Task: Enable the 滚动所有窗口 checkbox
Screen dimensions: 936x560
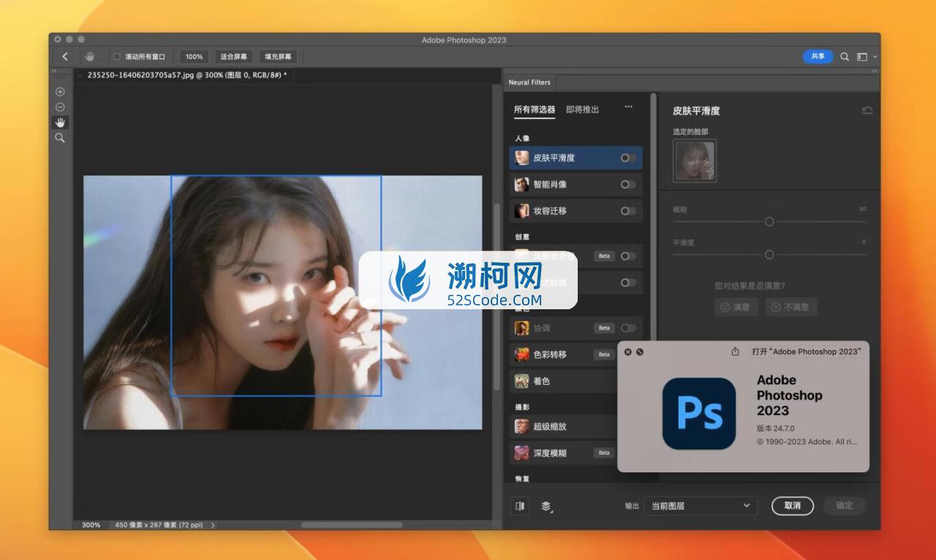Action: click(117, 56)
